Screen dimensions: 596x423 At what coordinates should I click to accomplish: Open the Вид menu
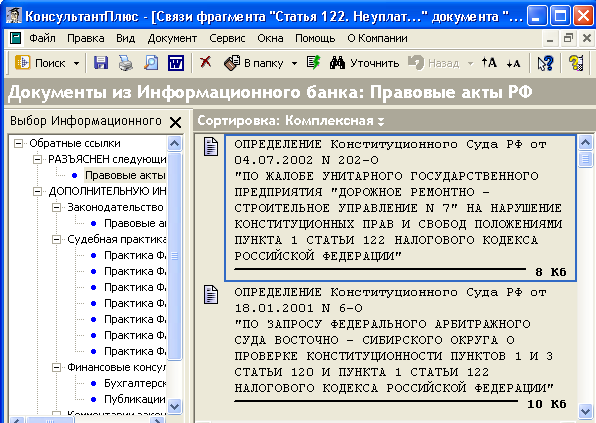point(125,38)
